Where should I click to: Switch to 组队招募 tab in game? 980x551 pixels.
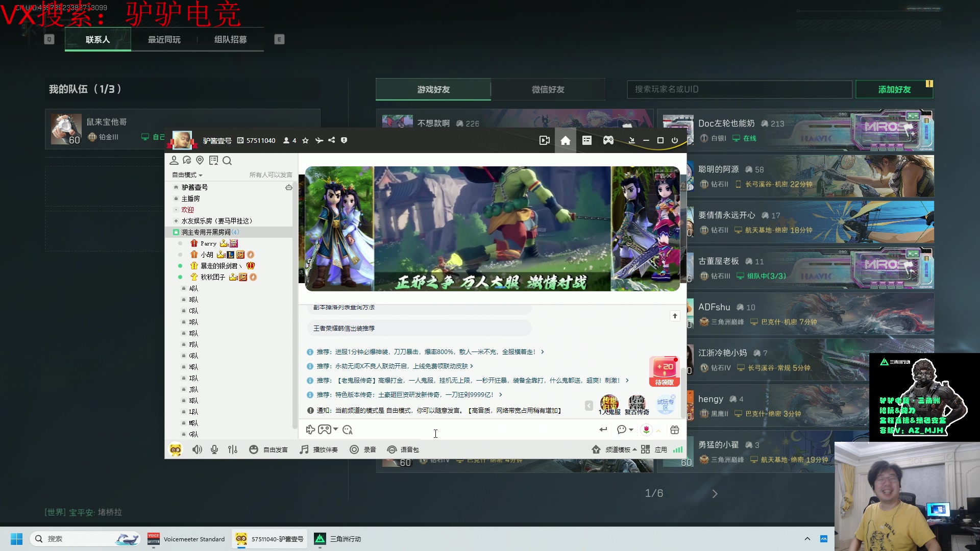pos(231,39)
